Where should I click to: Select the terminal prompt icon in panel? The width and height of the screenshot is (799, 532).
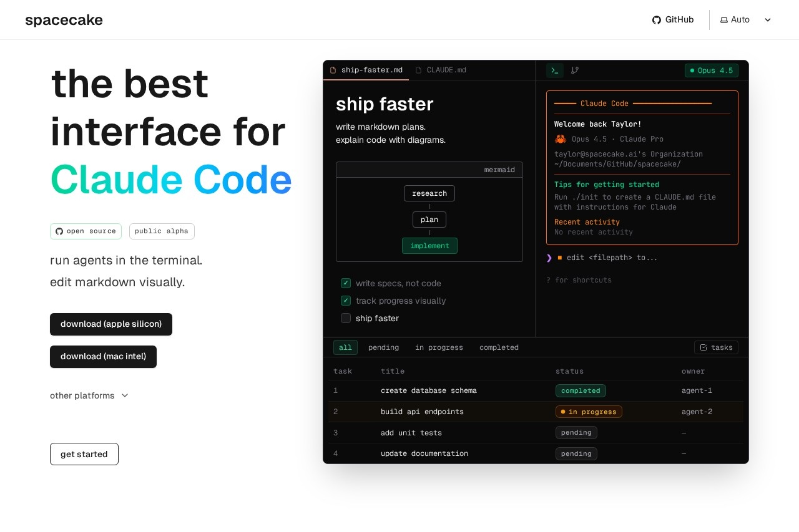pyautogui.click(x=554, y=70)
